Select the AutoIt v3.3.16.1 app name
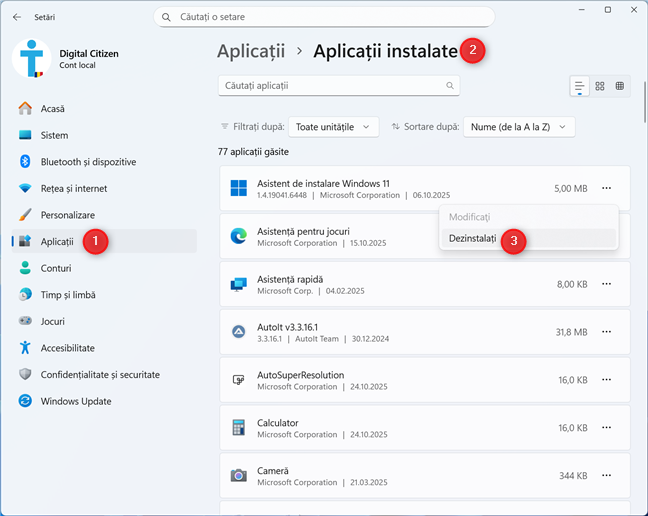Screen dimensions: 648x516 pos(287,327)
